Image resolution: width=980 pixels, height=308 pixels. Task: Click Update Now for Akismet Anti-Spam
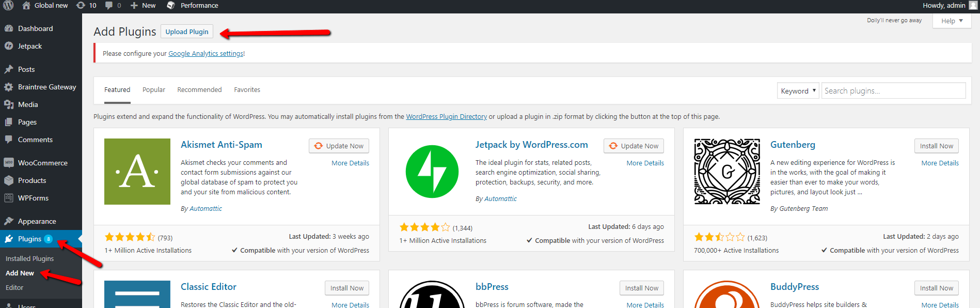[x=339, y=146]
